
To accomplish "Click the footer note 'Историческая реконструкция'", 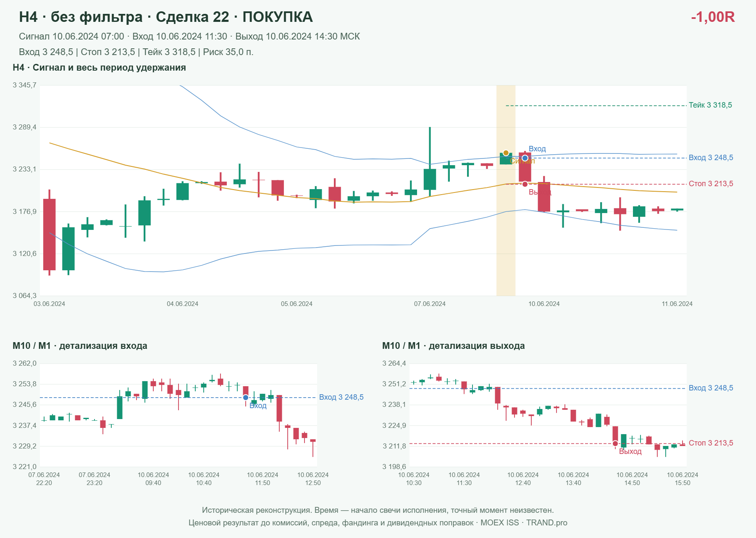I will click(x=378, y=510).
